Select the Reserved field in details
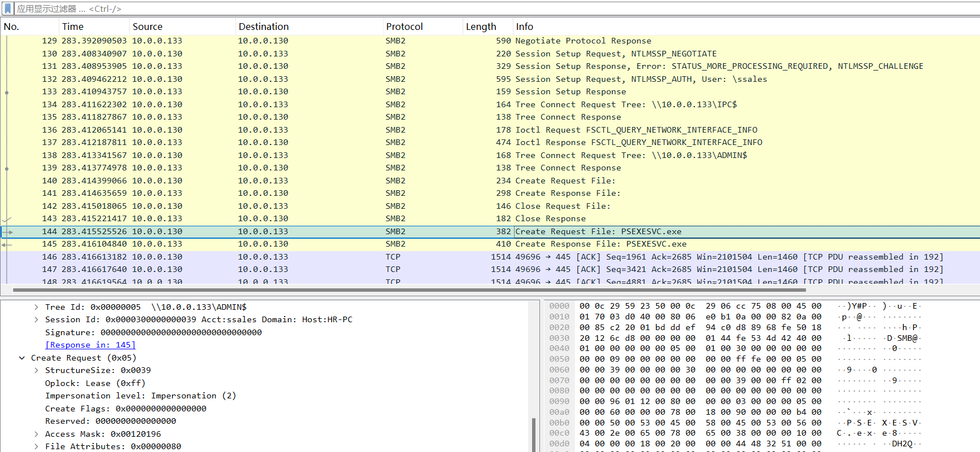 (111, 421)
